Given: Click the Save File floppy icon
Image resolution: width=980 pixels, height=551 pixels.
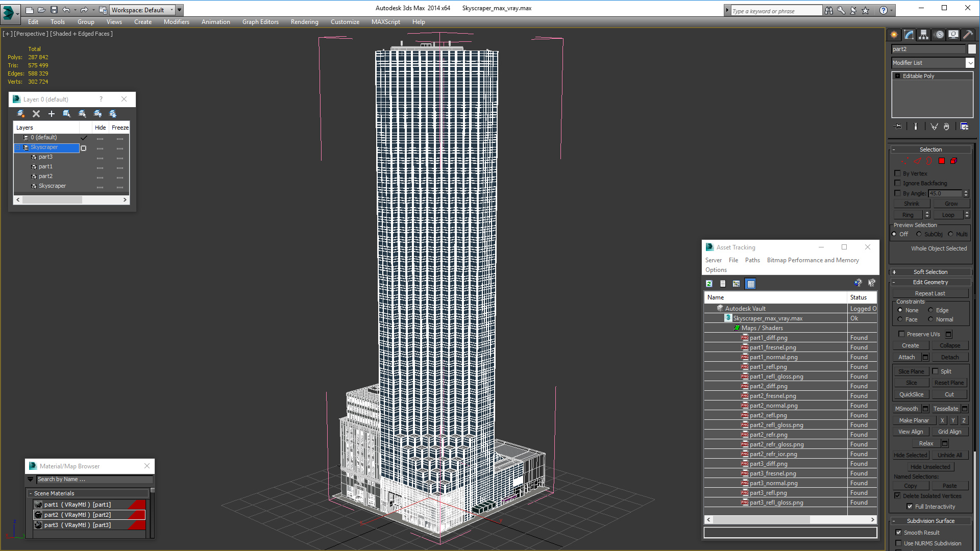Looking at the screenshot, I should (x=54, y=10).
